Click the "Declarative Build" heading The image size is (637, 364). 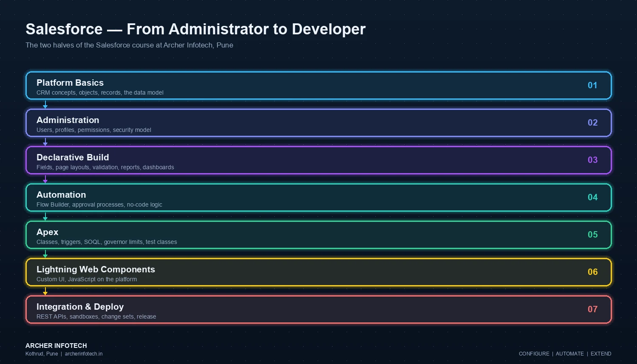[73, 157]
